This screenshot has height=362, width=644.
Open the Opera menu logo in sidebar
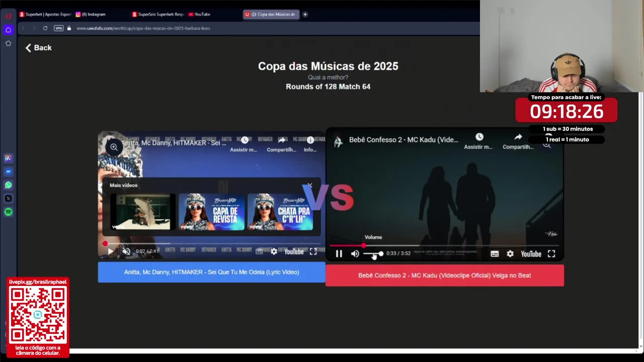(x=8, y=16)
